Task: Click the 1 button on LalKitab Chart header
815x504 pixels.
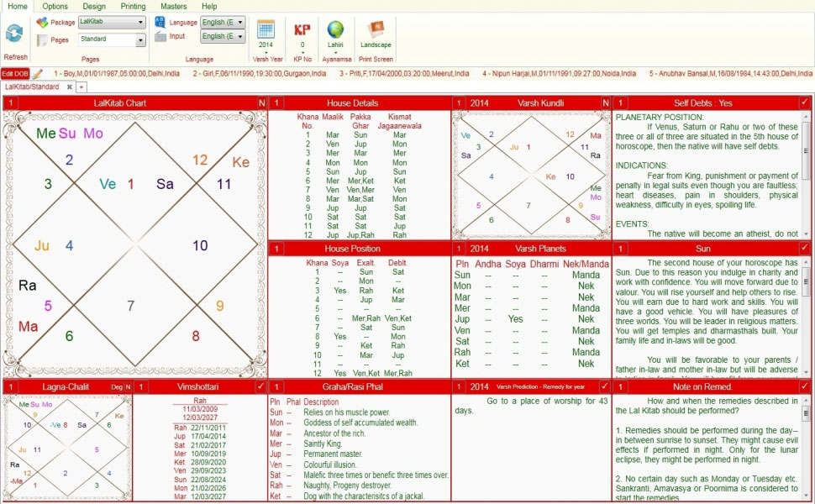Action: pyautogui.click(x=11, y=102)
